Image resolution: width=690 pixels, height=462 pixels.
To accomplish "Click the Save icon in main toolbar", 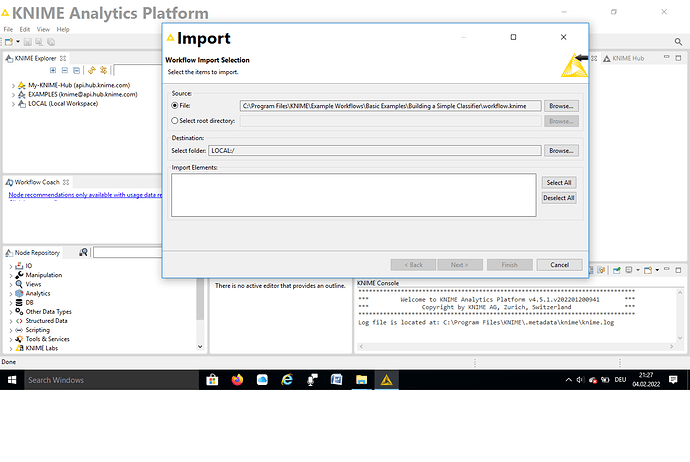I will point(27,42).
